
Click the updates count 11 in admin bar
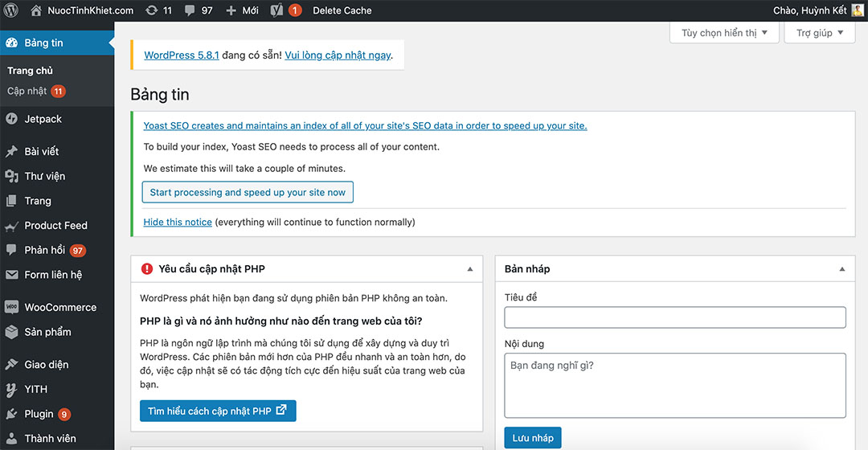(x=167, y=10)
